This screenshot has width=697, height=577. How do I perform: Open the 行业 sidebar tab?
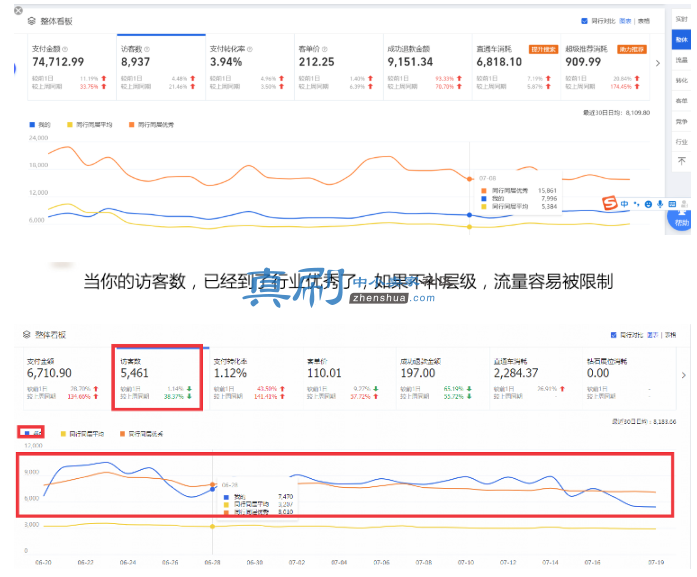[x=681, y=142]
